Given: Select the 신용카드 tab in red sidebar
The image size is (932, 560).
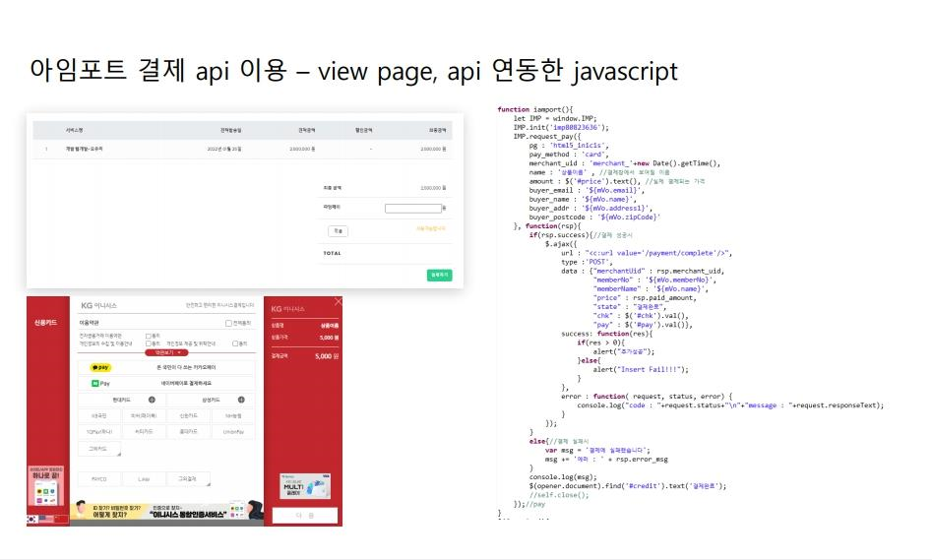Looking at the screenshot, I should 46,322.
